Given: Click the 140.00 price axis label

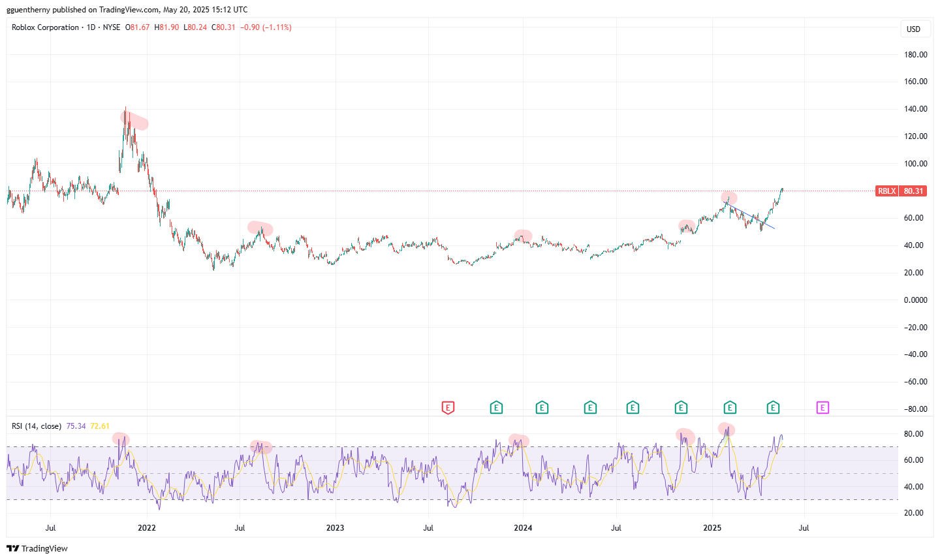Looking at the screenshot, I should pyautogui.click(x=916, y=109).
